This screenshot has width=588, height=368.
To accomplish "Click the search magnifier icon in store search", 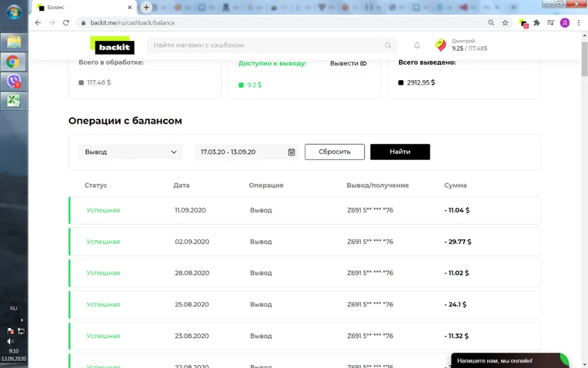I will click(387, 45).
